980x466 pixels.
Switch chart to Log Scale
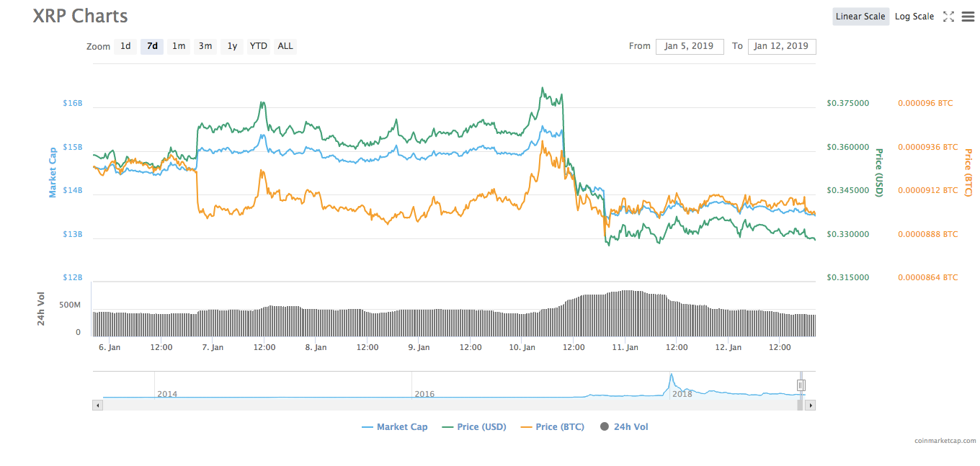(x=914, y=16)
